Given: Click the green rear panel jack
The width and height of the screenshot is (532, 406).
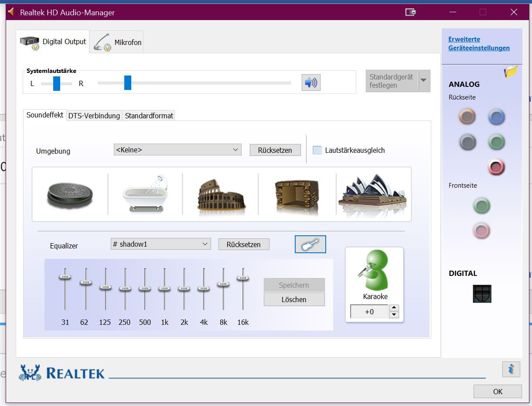Looking at the screenshot, I should point(497,142).
